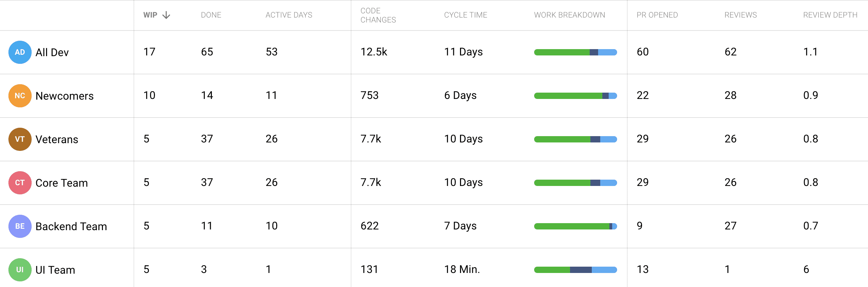Select the Veterans VT avatar icon

pos(20,139)
